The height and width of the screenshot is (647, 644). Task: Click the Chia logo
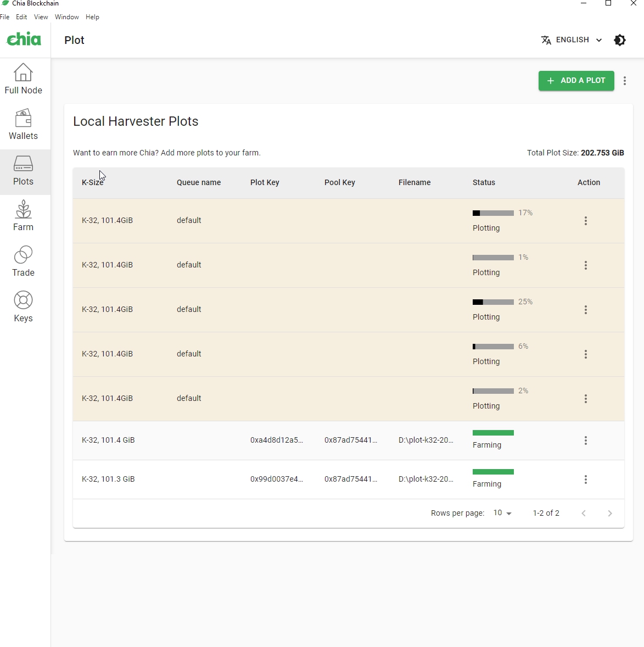(x=24, y=39)
